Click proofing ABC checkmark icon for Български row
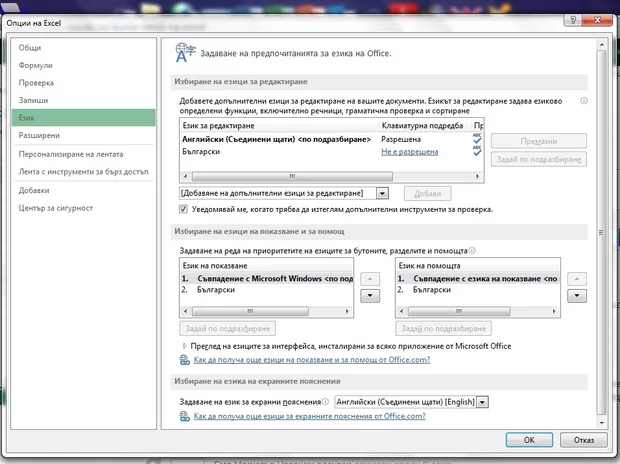This screenshot has height=464, width=620. coord(477,151)
